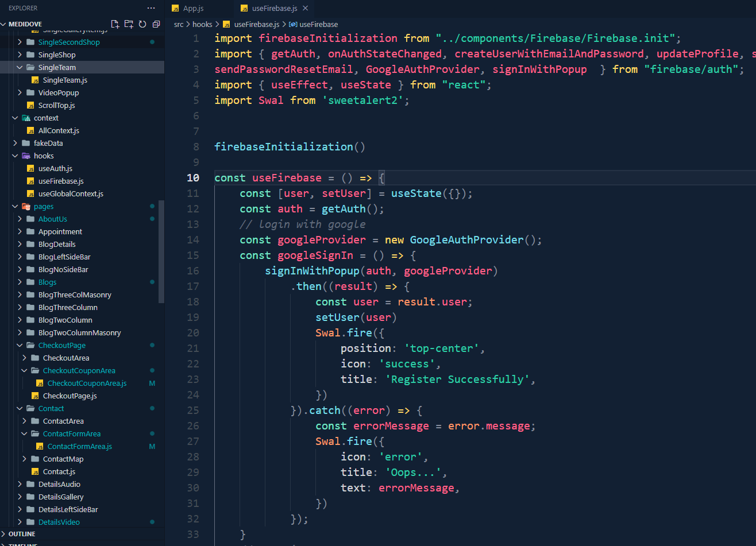The image size is (756, 546).
Task: Open useAuth.js in the tree
Action: (55, 169)
